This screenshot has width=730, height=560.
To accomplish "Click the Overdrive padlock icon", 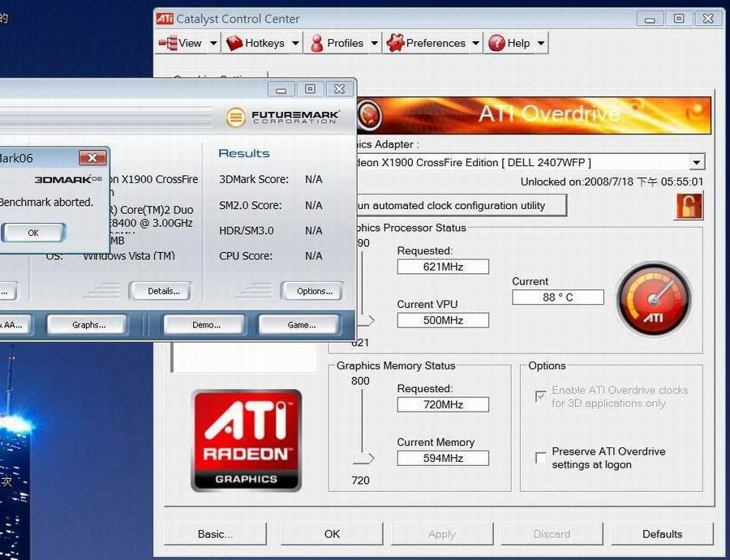I will pyautogui.click(x=689, y=206).
